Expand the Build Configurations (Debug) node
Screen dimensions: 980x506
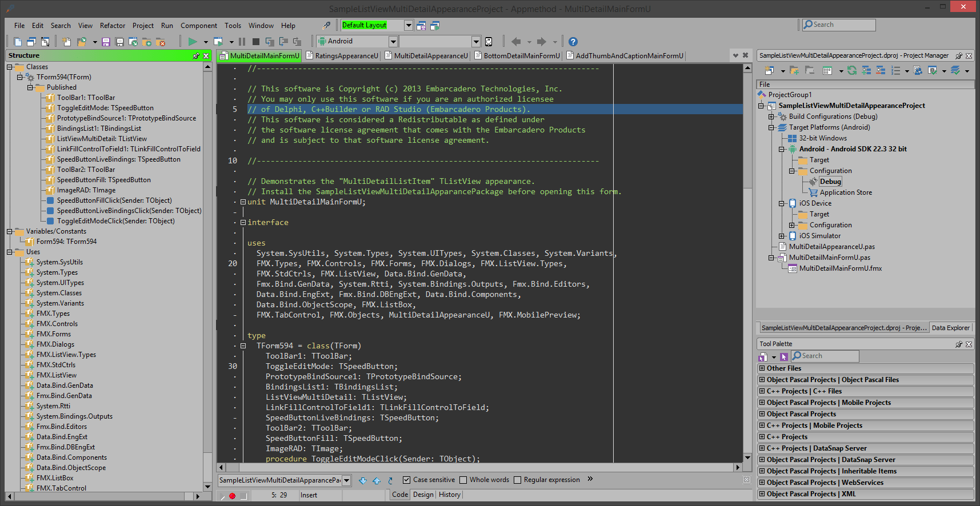pos(771,117)
